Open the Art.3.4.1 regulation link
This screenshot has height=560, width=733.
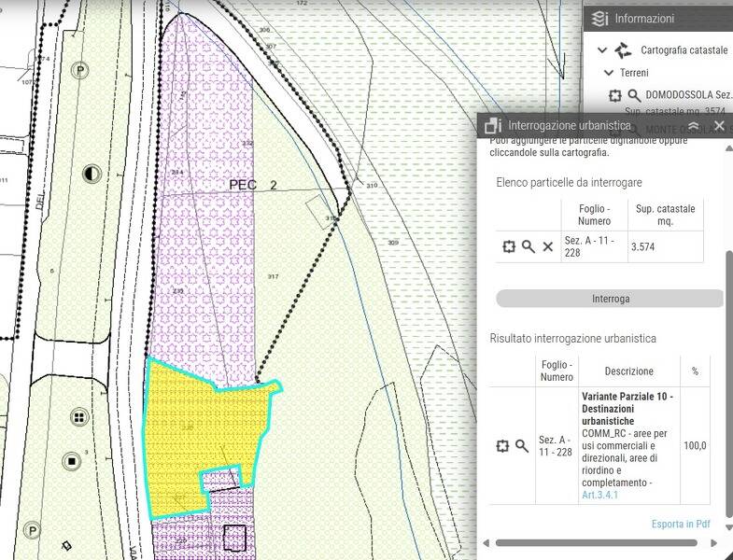[x=599, y=495]
